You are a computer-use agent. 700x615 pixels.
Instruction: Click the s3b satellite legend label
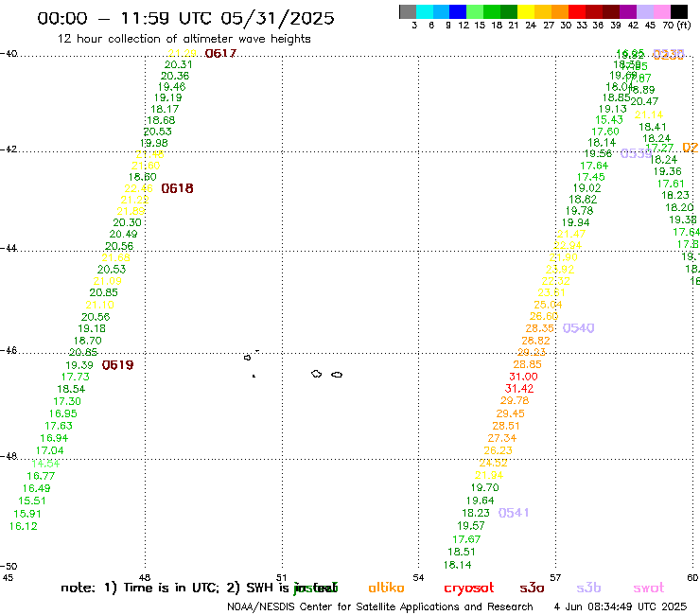pyautogui.click(x=588, y=588)
